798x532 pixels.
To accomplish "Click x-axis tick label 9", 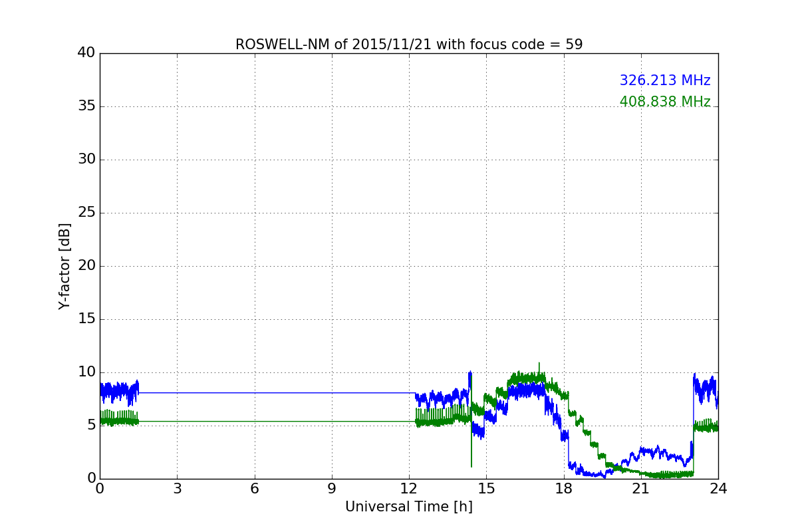I will pos(332,489).
